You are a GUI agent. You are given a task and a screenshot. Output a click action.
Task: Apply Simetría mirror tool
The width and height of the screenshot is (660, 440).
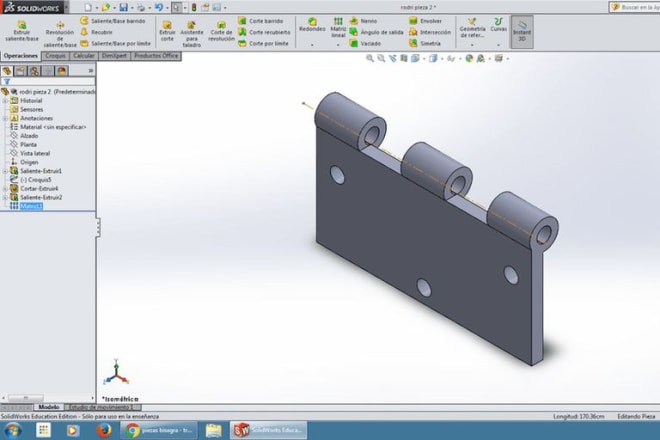click(x=425, y=44)
